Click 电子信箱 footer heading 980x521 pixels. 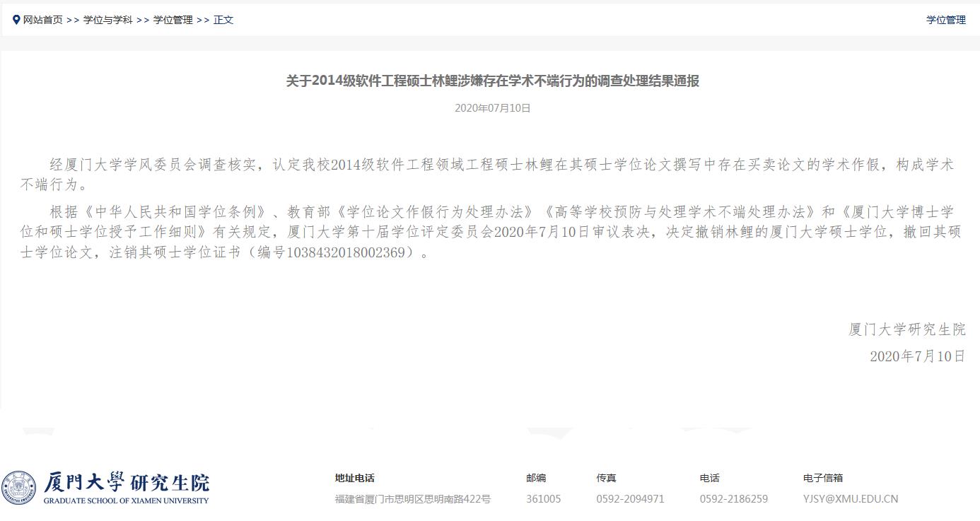tap(823, 478)
